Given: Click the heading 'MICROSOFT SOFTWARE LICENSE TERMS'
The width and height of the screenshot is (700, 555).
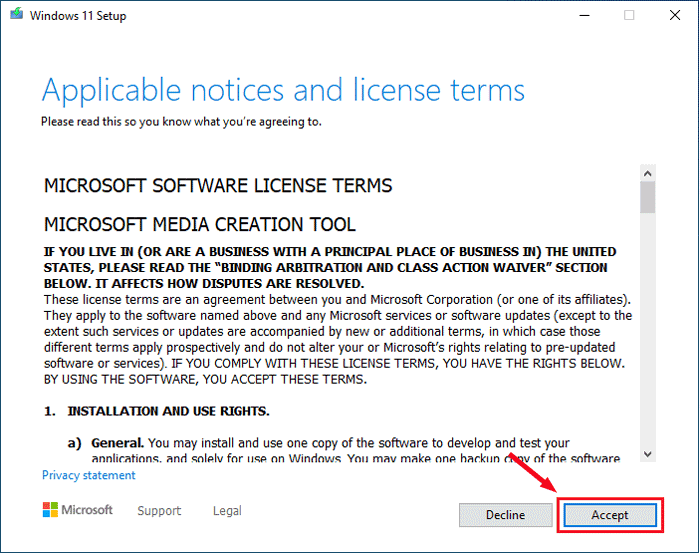Looking at the screenshot, I should [218, 186].
